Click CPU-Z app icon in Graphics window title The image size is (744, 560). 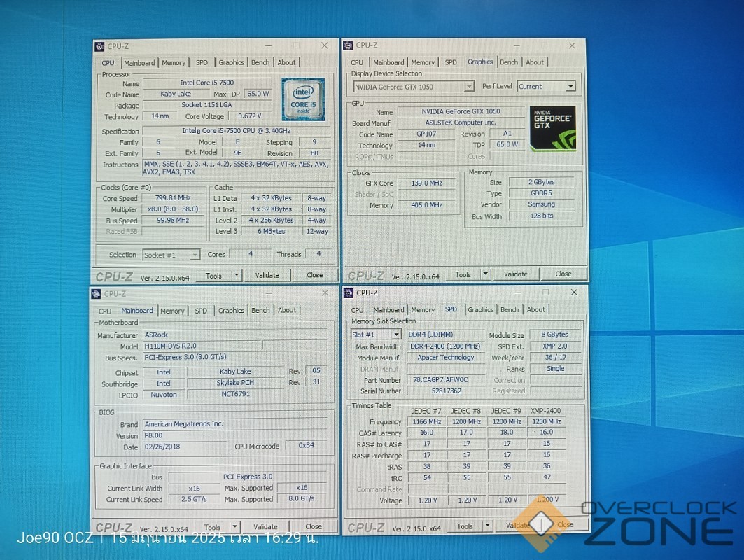click(x=349, y=45)
